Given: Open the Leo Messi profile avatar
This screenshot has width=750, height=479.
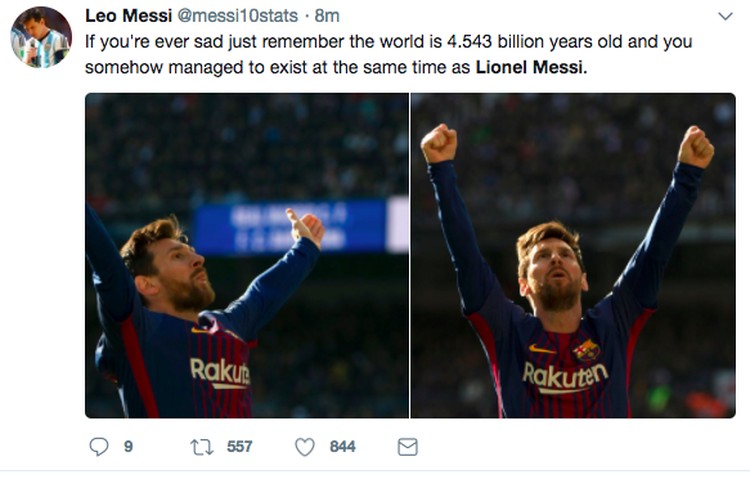Looking at the screenshot, I should point(41,37).
